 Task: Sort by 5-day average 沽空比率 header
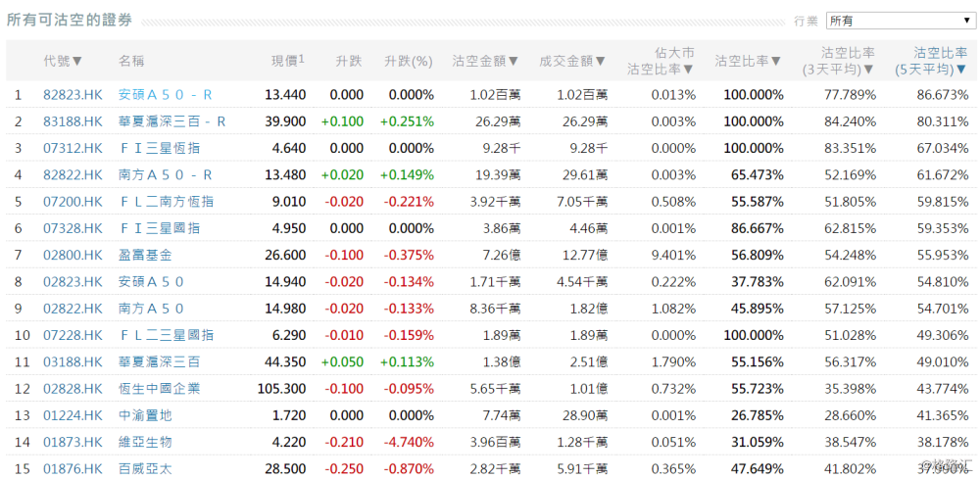pos(930,61)
